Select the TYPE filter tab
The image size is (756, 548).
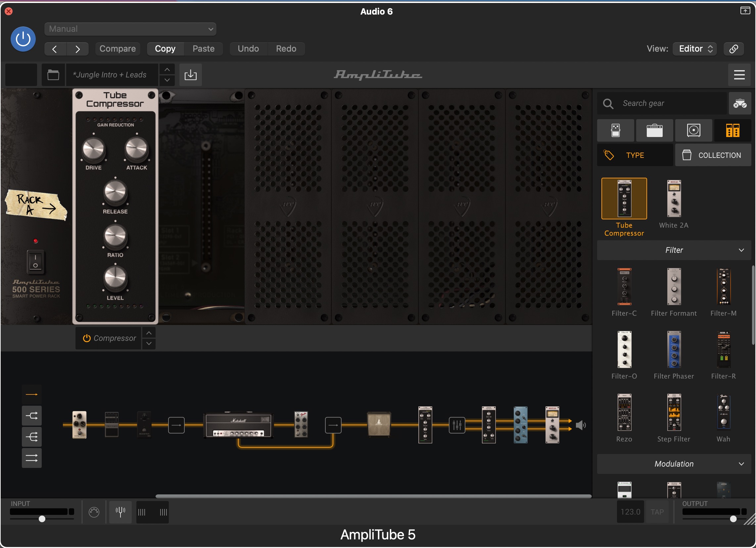(635, 155)
